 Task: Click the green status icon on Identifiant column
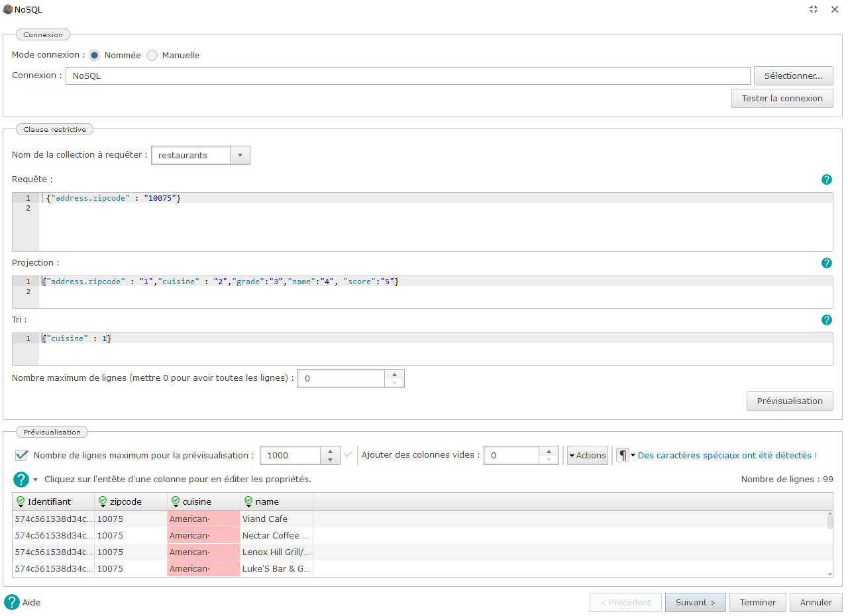tap(21, 501)
